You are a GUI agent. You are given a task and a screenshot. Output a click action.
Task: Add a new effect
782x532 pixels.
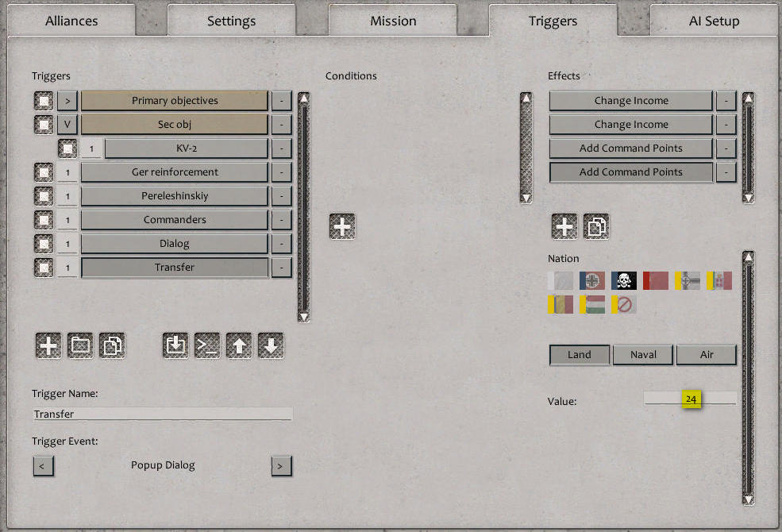click(x=564, y=227)
